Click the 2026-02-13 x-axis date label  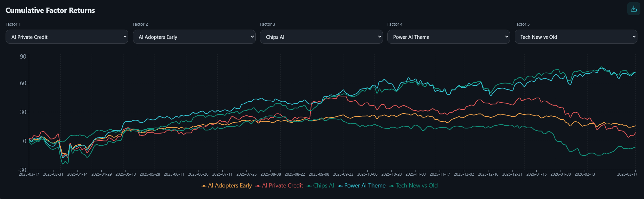585,174
